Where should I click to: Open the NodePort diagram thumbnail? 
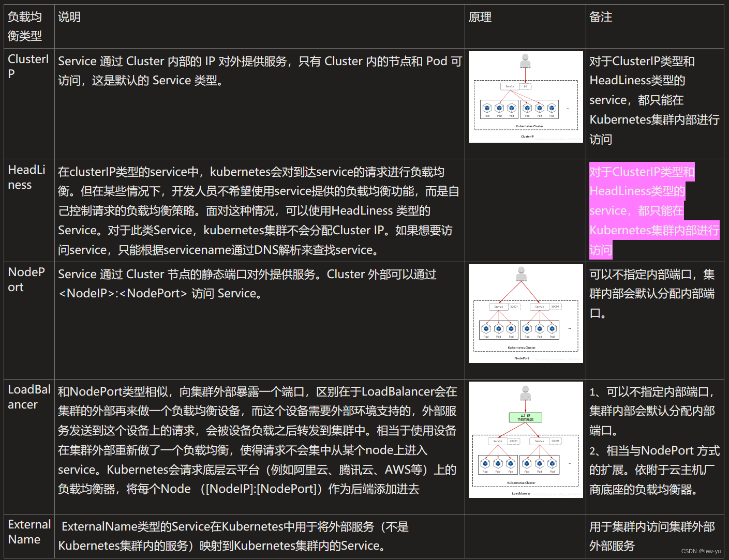pyautogui.click(x=526, y=313)
